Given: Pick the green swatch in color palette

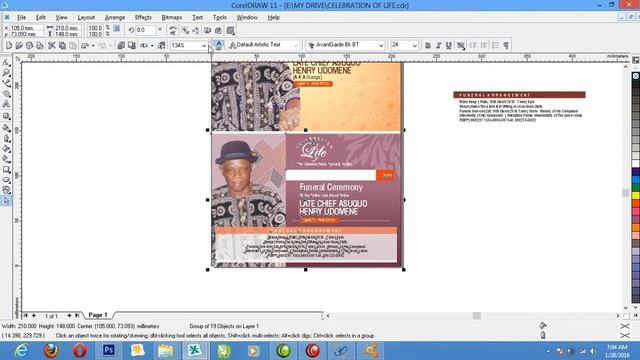Looking at the screenshot, I should click(x=636, y=187).
